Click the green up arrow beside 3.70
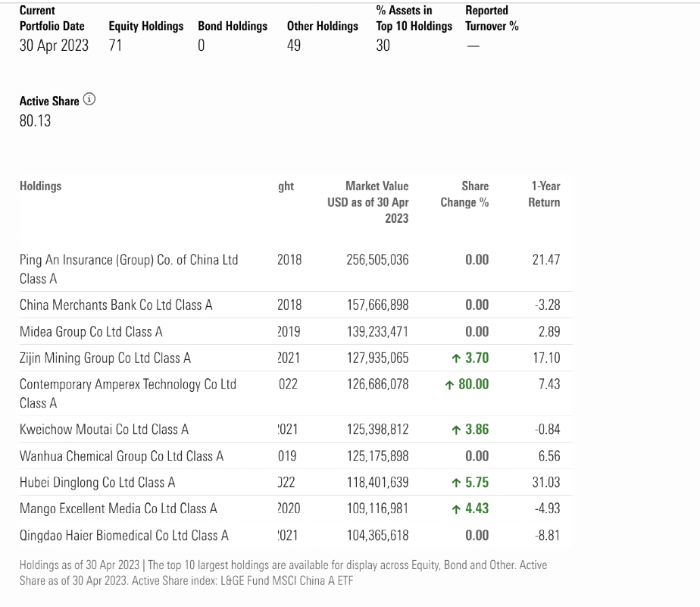Viewport: 700px width, 607px height. tap(456, 358)
